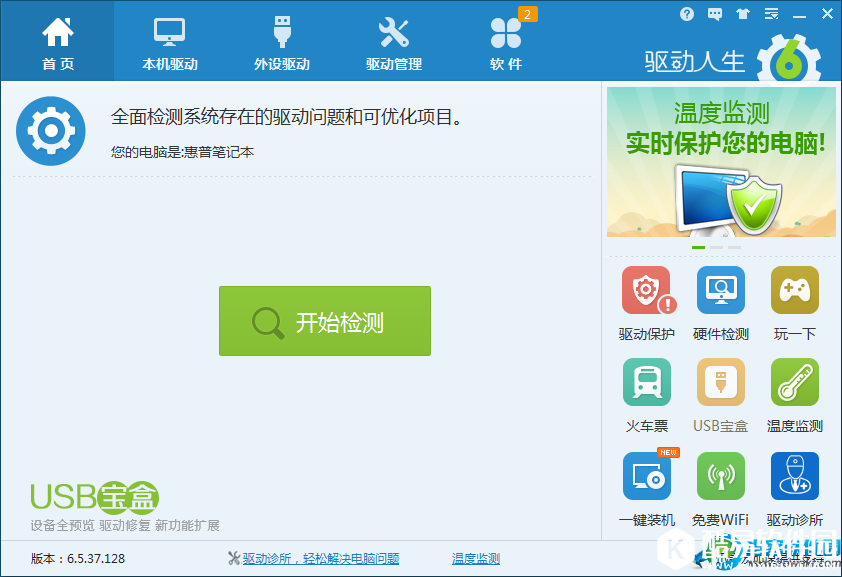Open the 火车票 ticket tool
The image size is (842, 577).
(x=647, y=383)
